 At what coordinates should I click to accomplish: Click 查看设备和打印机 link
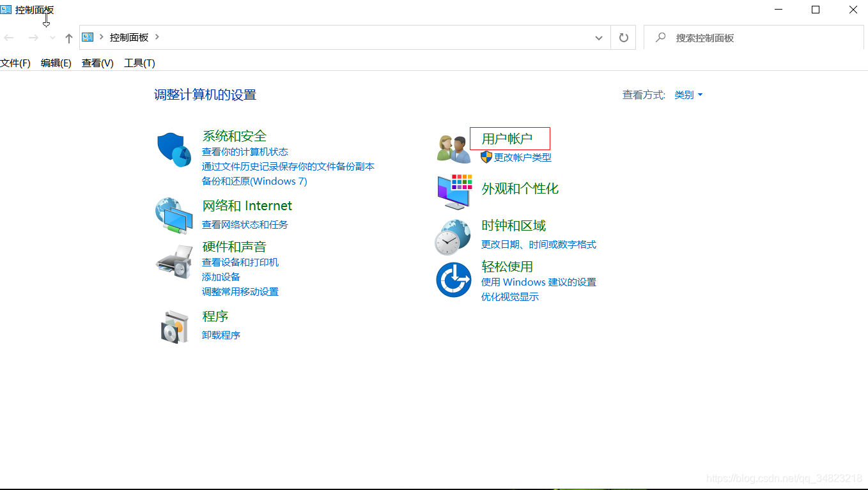click(240, 263)
